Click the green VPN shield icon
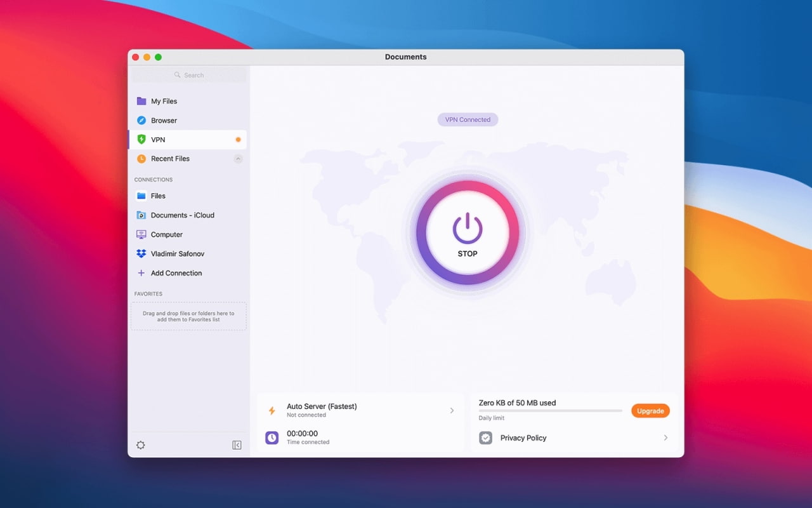This screenshot has height=508, width=812. click(141, 139)
